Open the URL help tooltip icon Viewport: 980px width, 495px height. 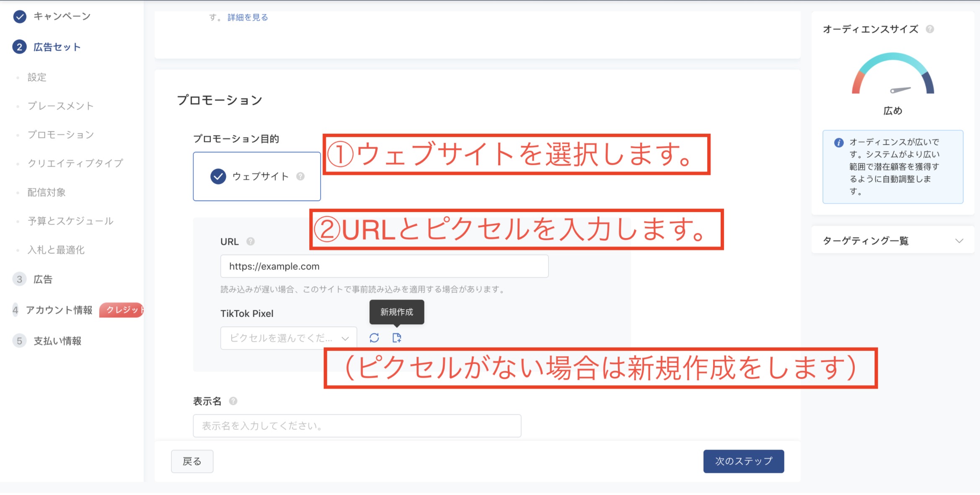250,241
